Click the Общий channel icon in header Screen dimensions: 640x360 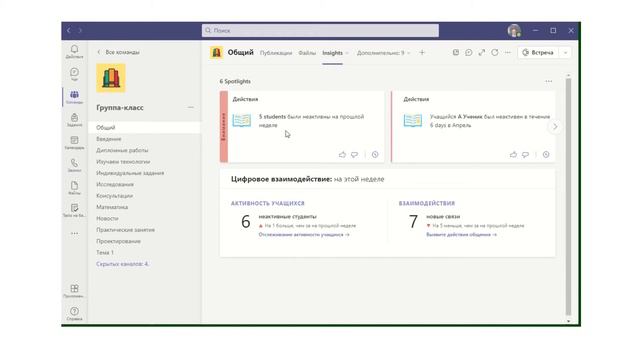pos(216,52)
